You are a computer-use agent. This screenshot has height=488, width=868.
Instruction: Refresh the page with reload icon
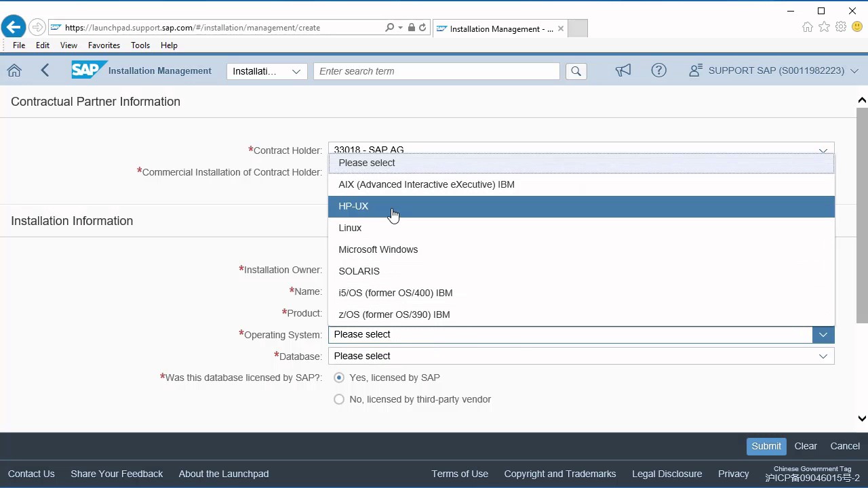pyautogui.click(x=422, y=28)
